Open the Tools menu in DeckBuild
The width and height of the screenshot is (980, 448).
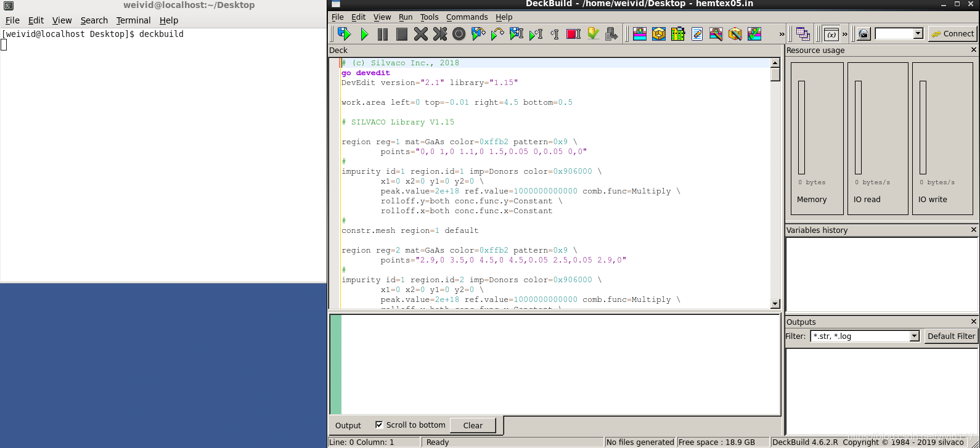tap(430, 17)
